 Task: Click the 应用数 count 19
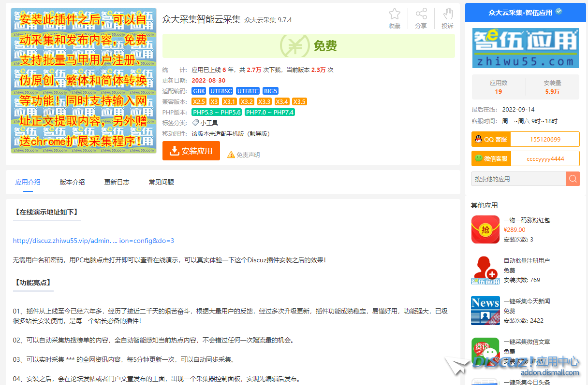click(499, 91)
